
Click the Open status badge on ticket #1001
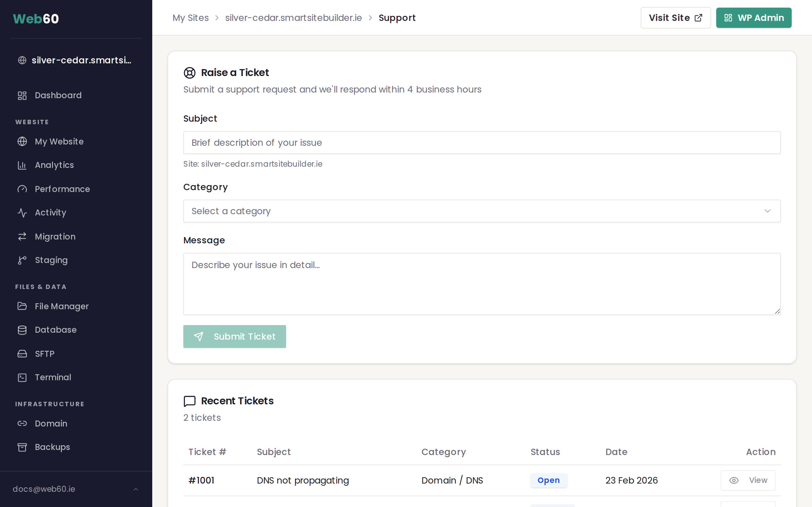coord(549,480)
